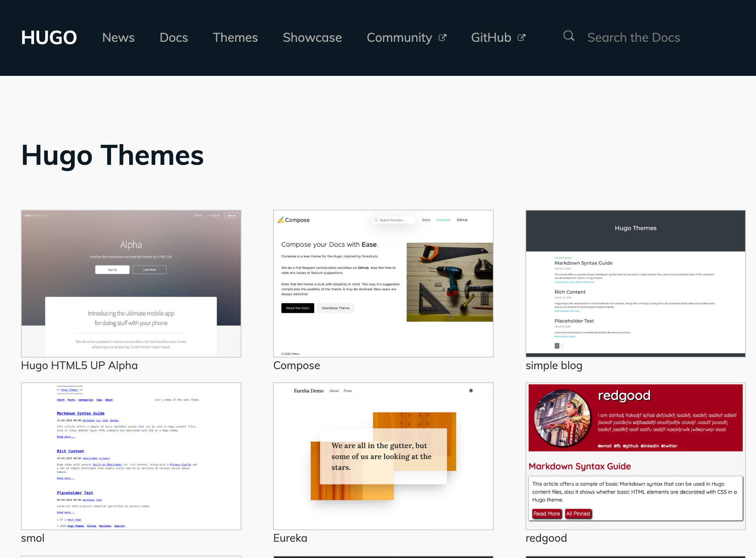756x558 pixels.
Task: Click the Compose theme title
Action: 297,365
